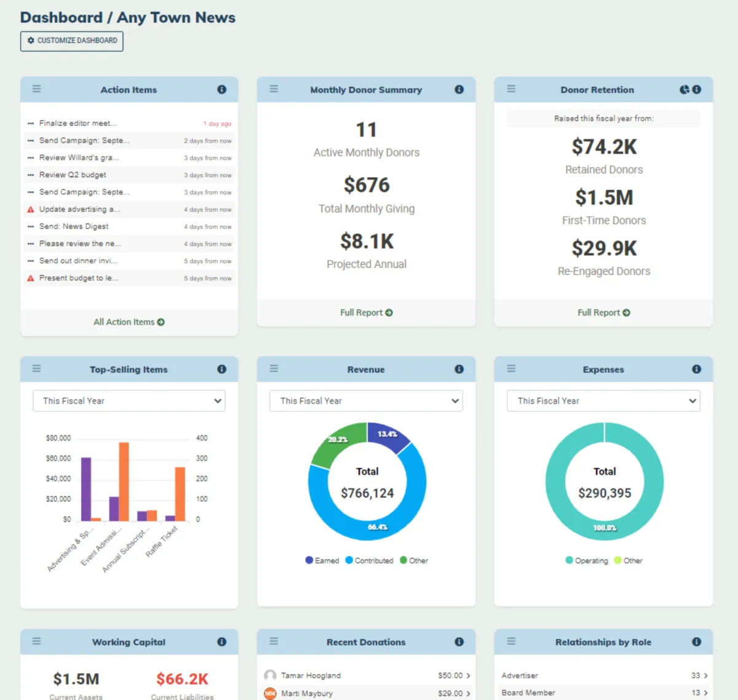Viewport: 738px width, 700px height.
Task: Click the $74.2K Retained Donors value
Action: (604, 147)
